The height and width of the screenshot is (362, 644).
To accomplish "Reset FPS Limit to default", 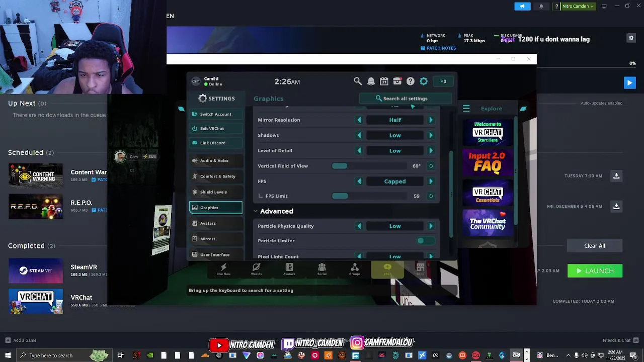I will pyautogui.click(x=431, y=196).
